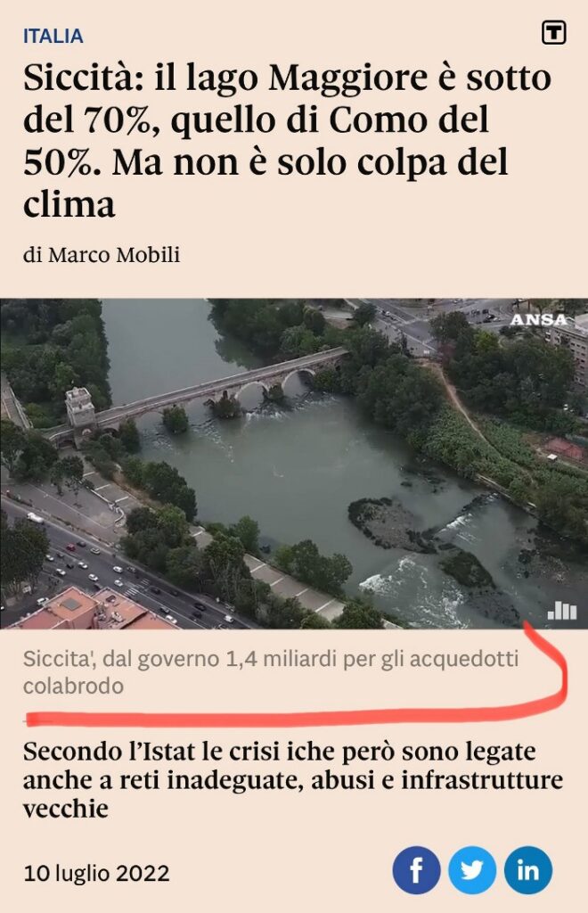588x913 pixels.
Task: Tap the bar-chart icon on the video
Action: (x=562, y=610)
